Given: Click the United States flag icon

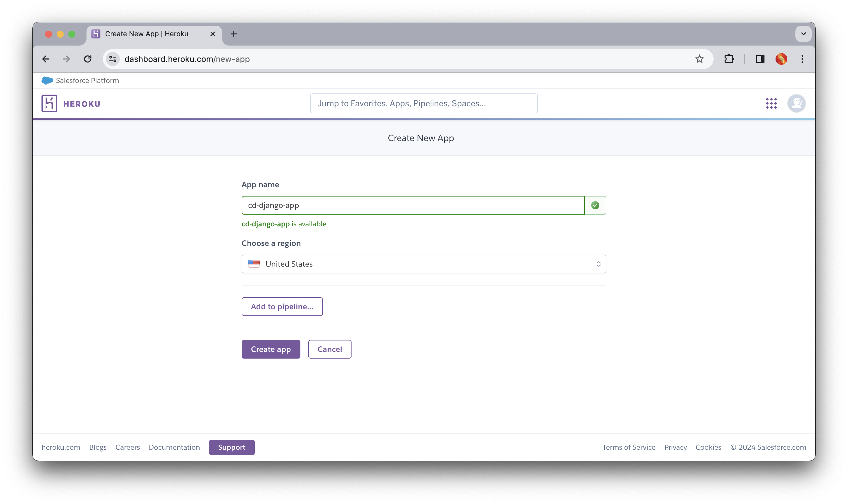Looking at the screenshot, I should click(x=254, y=264).
